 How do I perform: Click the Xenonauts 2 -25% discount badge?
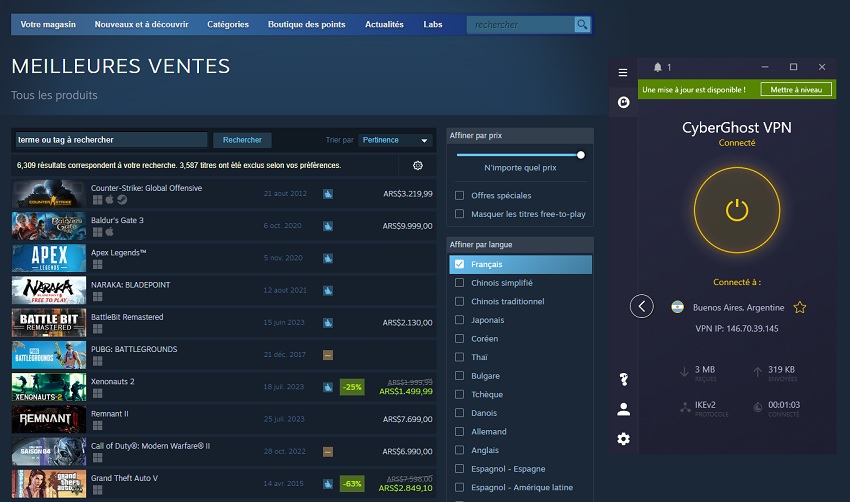pos(352,387)
